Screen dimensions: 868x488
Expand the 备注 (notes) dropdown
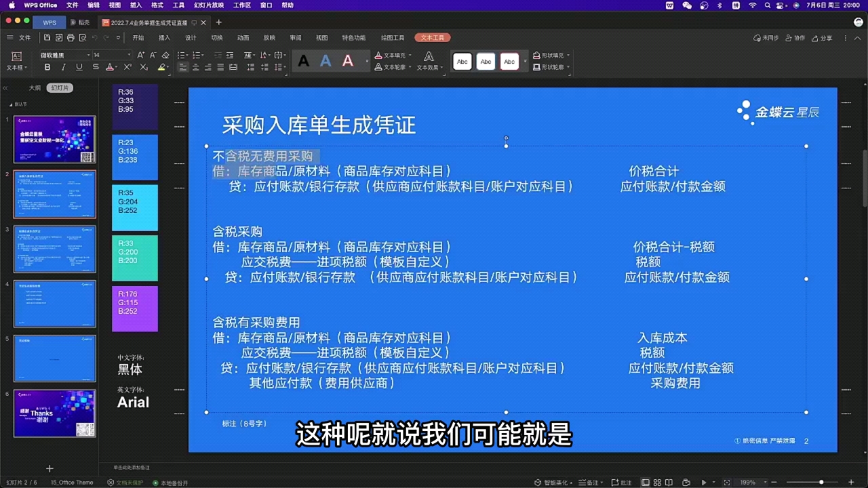tap(602, 483)
